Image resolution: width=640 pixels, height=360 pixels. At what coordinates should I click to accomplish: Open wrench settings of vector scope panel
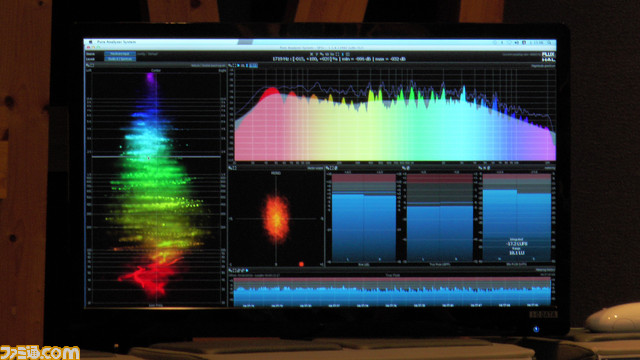231,168
